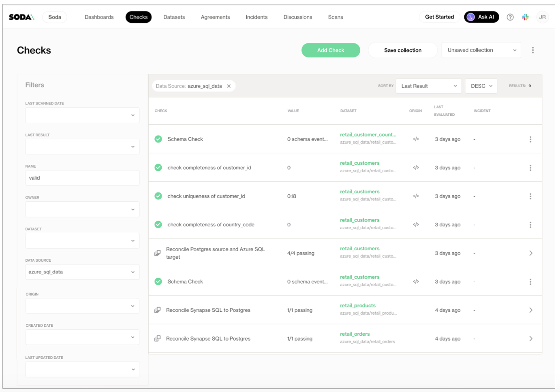Click reconciliation icon for Reconcile Postgres source row

coord(158,253)
